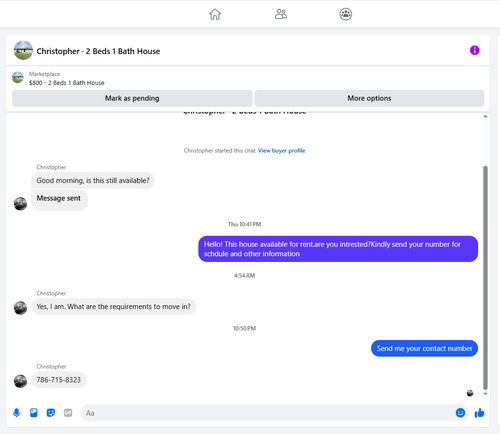
Task: Open conversation info via purple info icon
Action: tap(475, 50)
